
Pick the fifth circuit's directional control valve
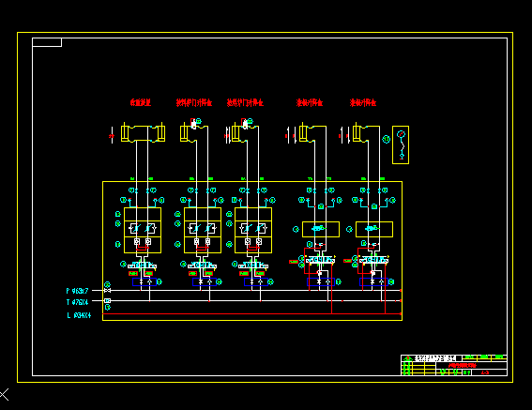pyautogui.click(x=373, y=260)
